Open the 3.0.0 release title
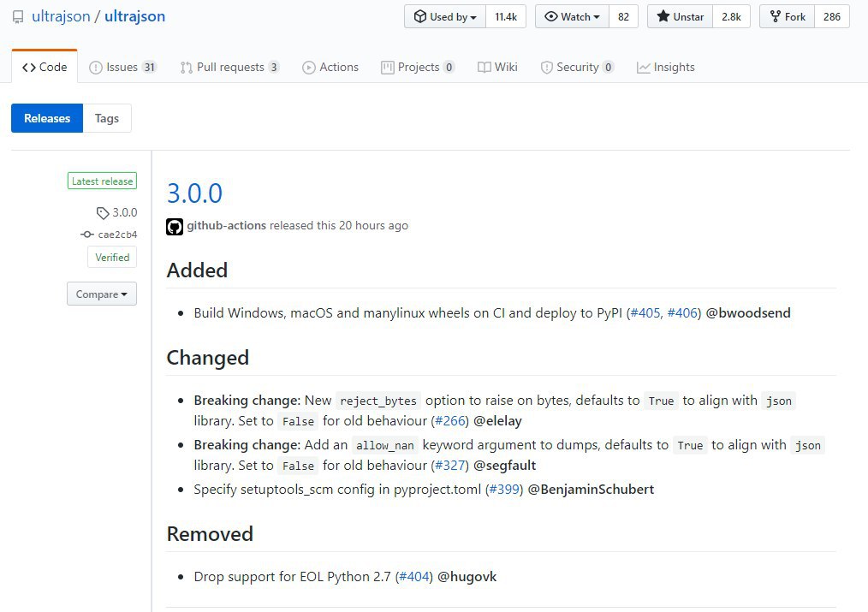This screenshot has height=612, width=868. click(194, 193)
